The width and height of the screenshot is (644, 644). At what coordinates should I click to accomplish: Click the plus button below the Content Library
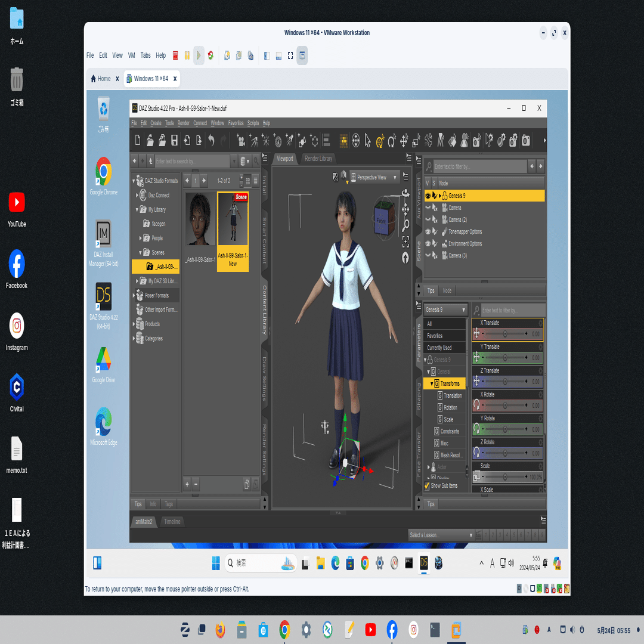(x=187, y=484)
